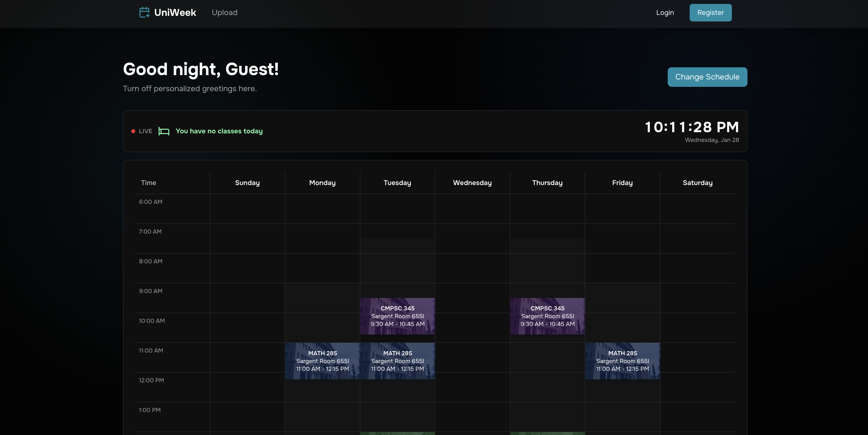Select Tuesday MATH 285 class block
Screen dimensions: 868x435
[x=397, y=361]
